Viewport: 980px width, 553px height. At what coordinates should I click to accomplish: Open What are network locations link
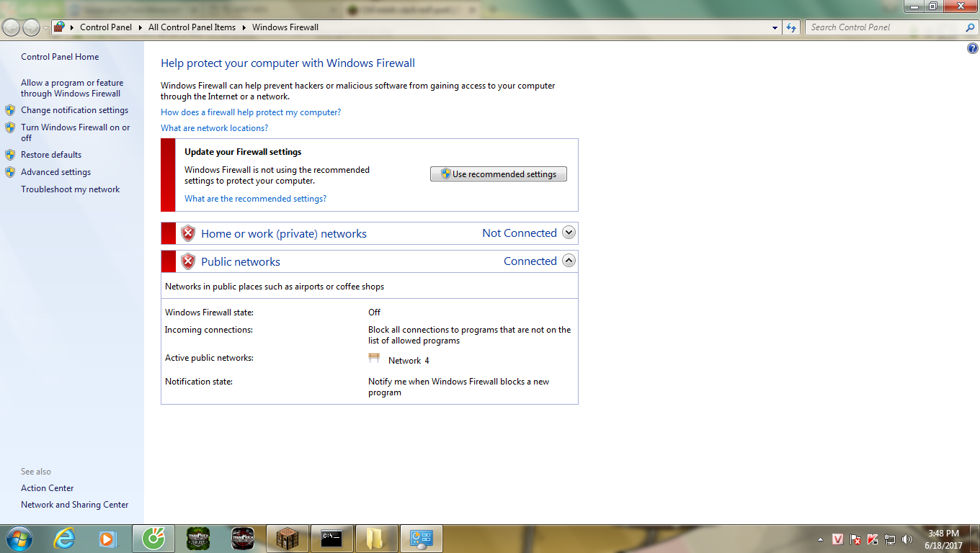pyautogui.click(x=214, y=128)
